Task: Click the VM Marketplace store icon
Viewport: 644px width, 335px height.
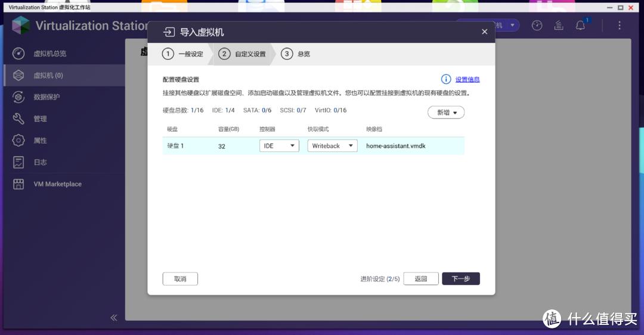Action: pyautogui.click(x=18, y=184)
